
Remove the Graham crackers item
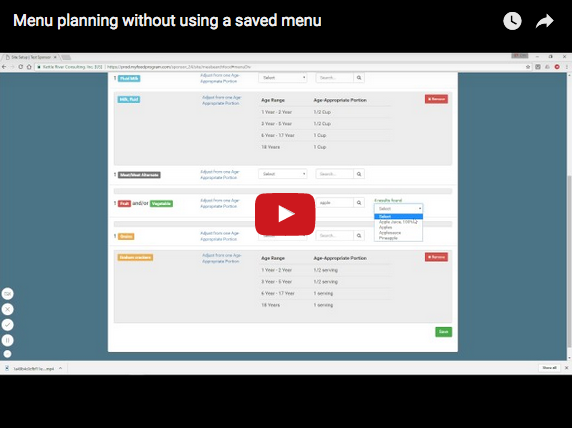click(436, 257)
